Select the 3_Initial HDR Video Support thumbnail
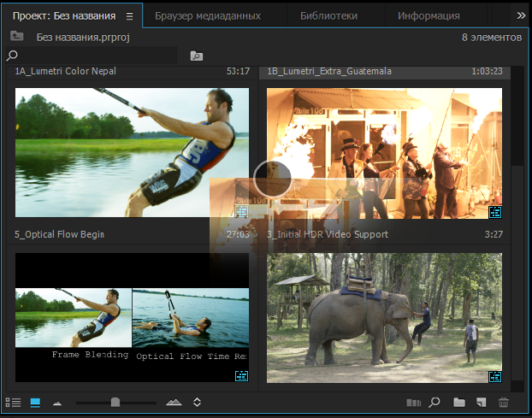The height and width of the screenshot is (418, 532). click(x=384, y=318)
